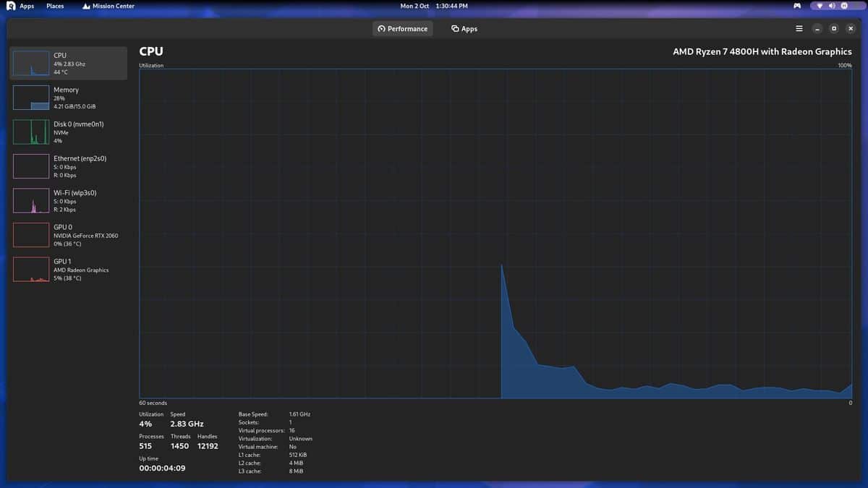Open the Mission Center app menu

click(x=109, y=6)
